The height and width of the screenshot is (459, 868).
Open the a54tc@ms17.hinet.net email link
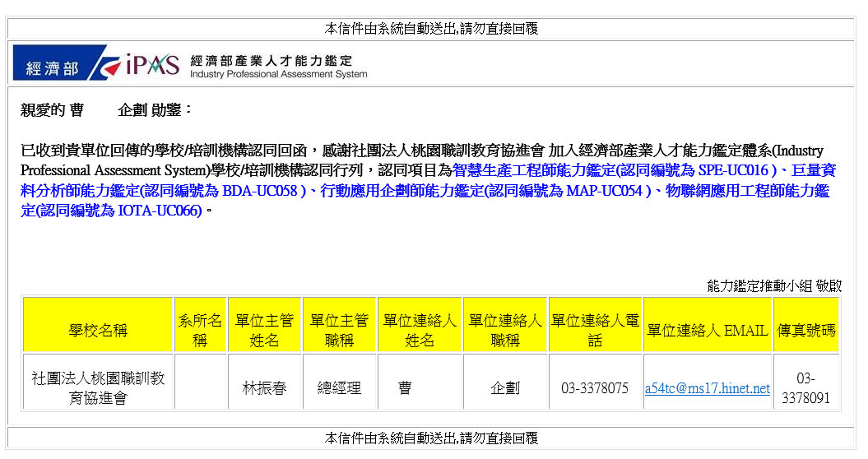click(707, 388)
